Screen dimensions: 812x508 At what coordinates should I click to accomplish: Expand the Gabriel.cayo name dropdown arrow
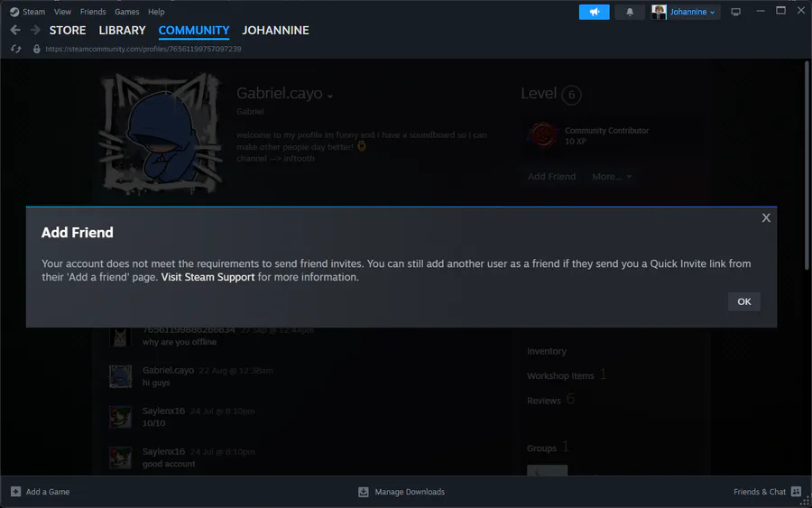tap(330, 96)
